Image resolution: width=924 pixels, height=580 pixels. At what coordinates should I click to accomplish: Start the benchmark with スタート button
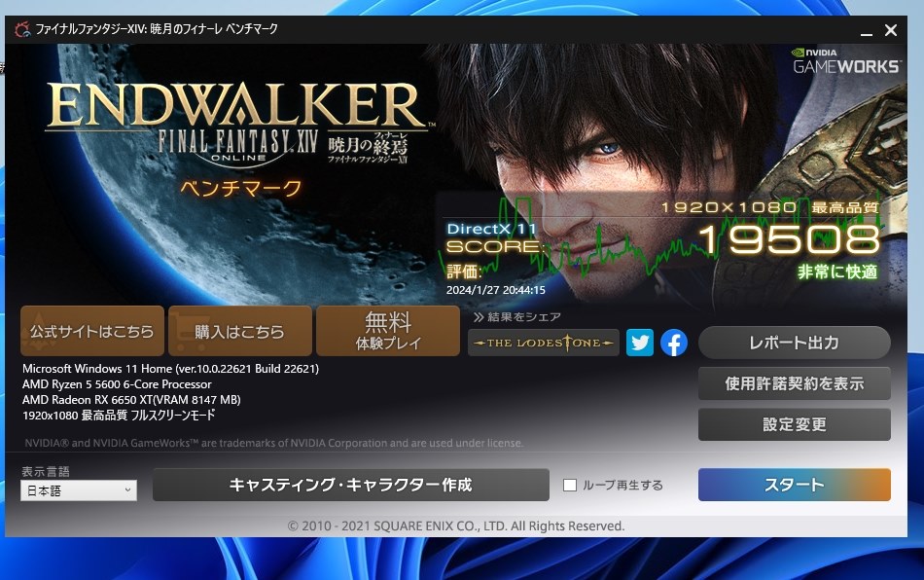coord(795,485)
